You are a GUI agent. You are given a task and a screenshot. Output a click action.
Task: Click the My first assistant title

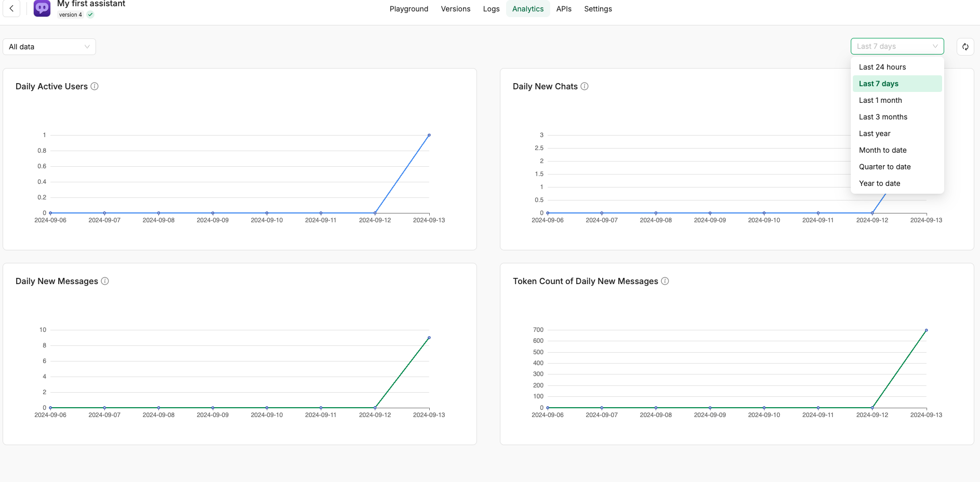(x=91, y=4)
